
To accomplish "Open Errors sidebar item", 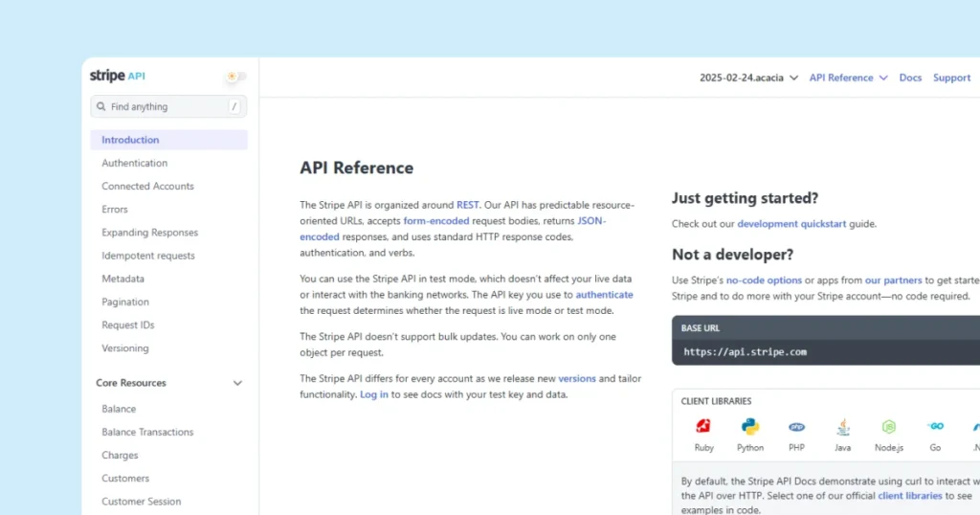I will (x=115, y=210).
